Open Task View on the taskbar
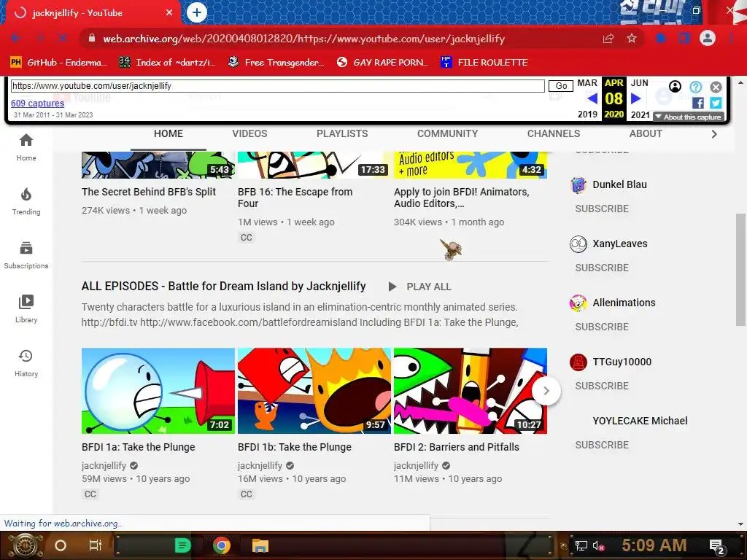 pyautogui.click(x=96, y=545)
